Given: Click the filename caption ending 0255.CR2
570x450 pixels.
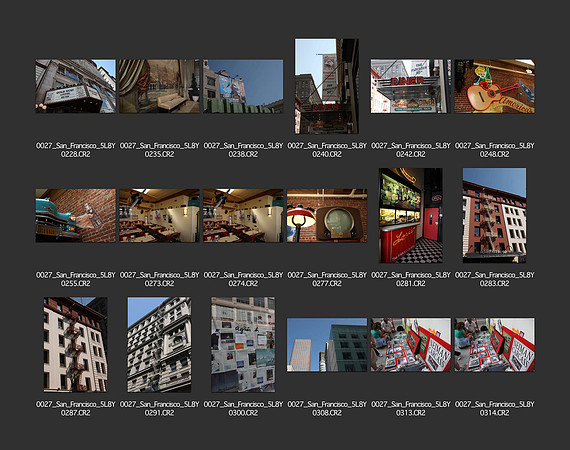Looking at the screenshot, I should tap(76, 279).
